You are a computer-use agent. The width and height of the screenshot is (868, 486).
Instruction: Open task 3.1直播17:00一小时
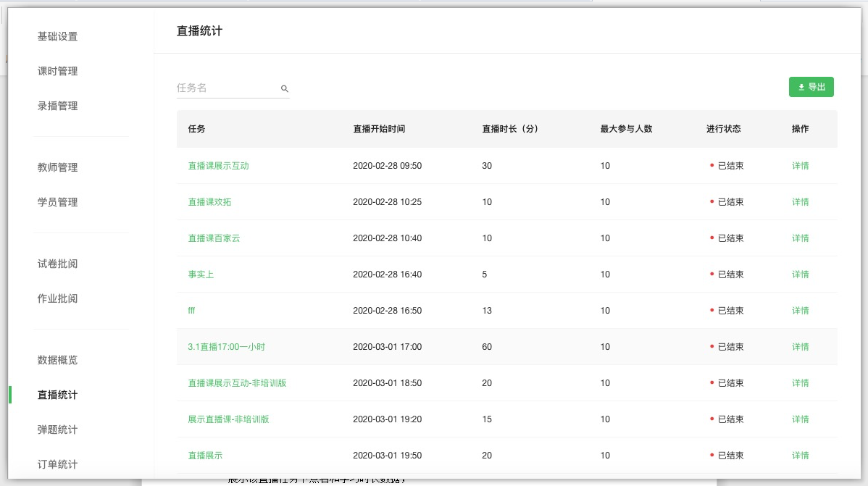[x=226, y=347]
